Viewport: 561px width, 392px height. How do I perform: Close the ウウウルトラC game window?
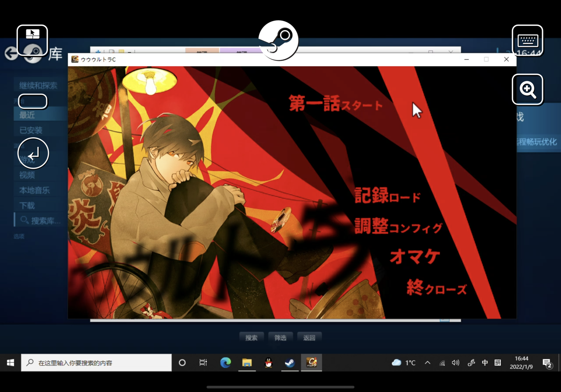(x=506, y=59)
